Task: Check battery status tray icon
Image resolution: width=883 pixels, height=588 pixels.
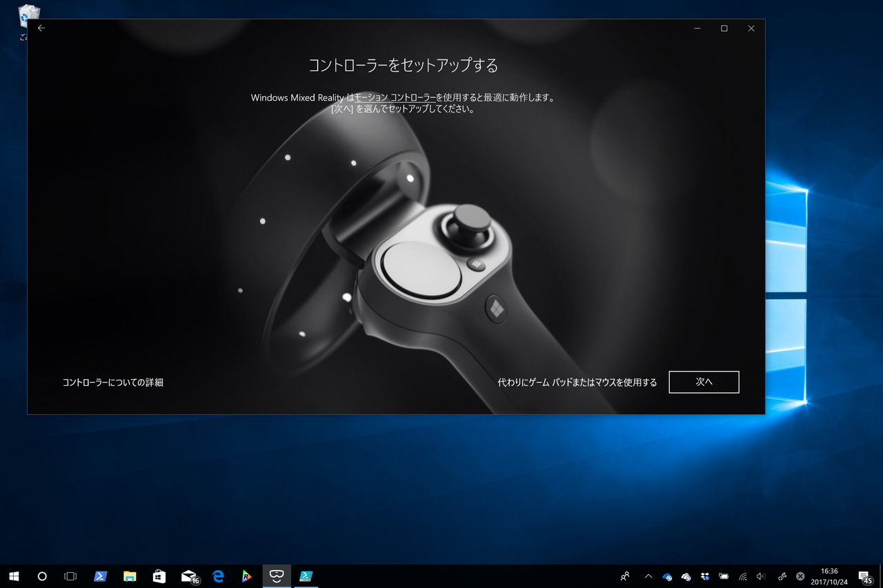Action: pyautogui.click(x=724, y=576)
